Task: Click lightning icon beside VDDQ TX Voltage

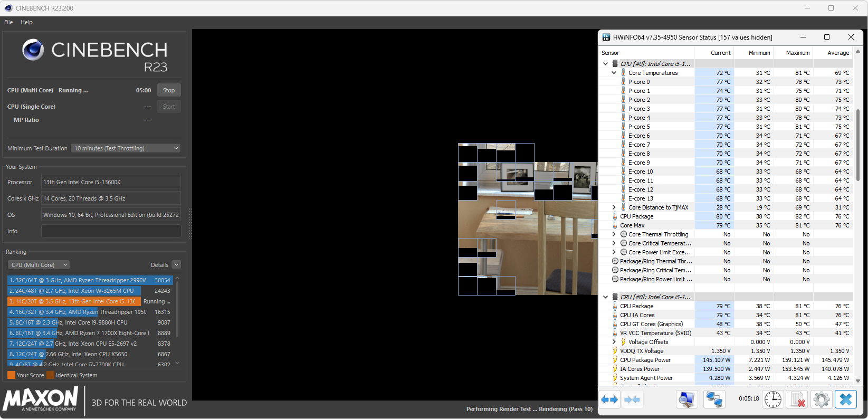Action: (x=615, y=351)
